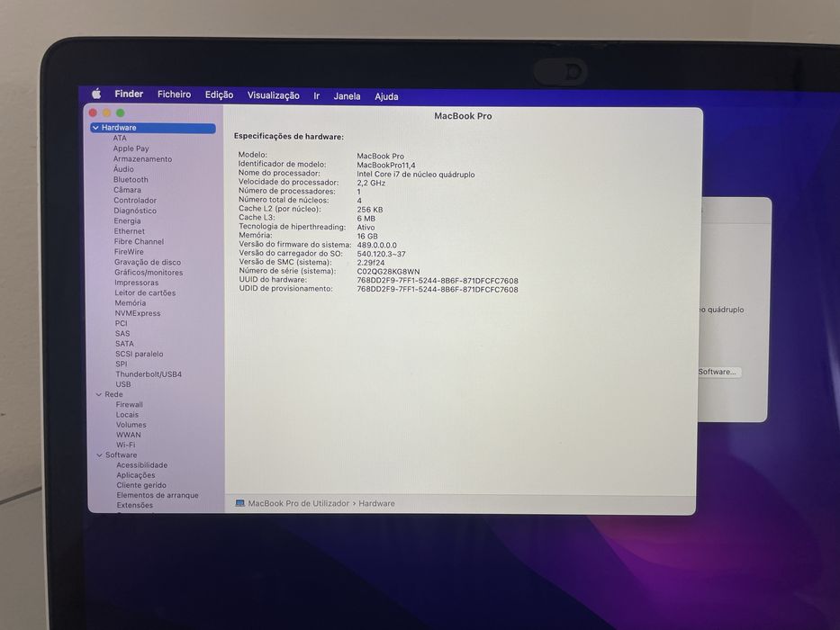The height and width of the screenshot is (630, 840).
Task: Open the Finder menu
Action: tap(129, 94)
